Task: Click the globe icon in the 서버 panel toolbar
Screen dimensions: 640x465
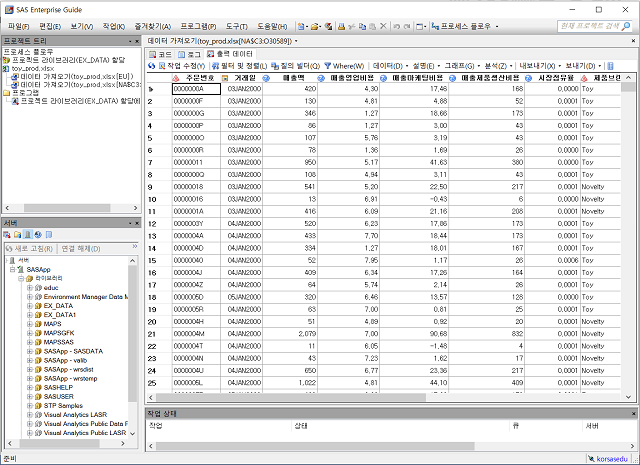Action: pyautogui.click(x=38, y=235)
